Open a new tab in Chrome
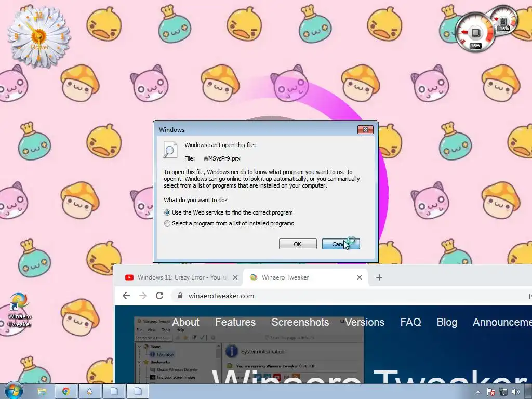Screen dimensions: 532x399 (x=379, y=277)
